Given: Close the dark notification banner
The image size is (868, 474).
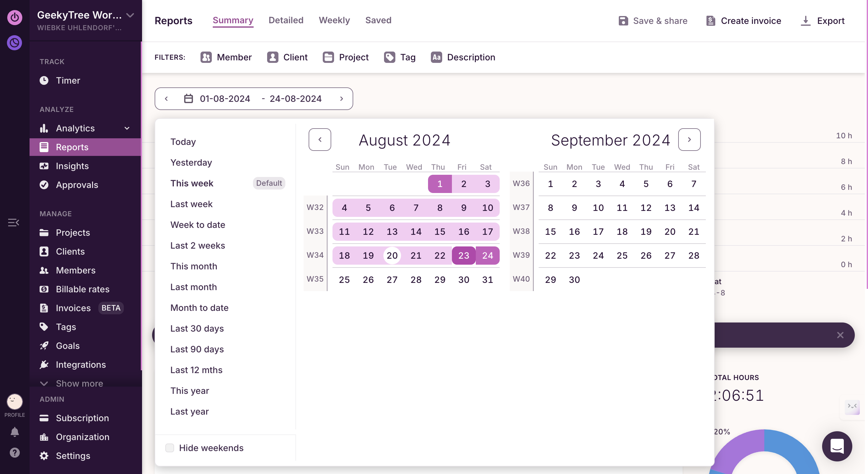Looking at the screenshot, I should (x=840, y=335).
